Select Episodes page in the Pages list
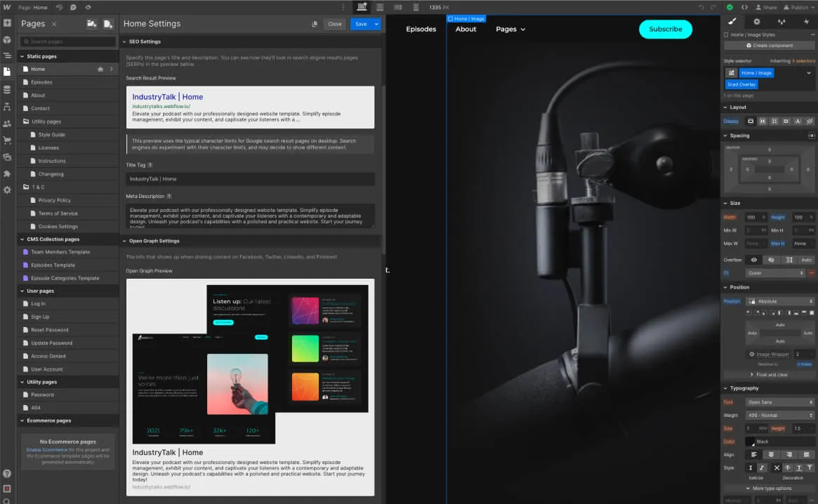The height and width of the screenshot is (504, 818). (x=68, y=82)
